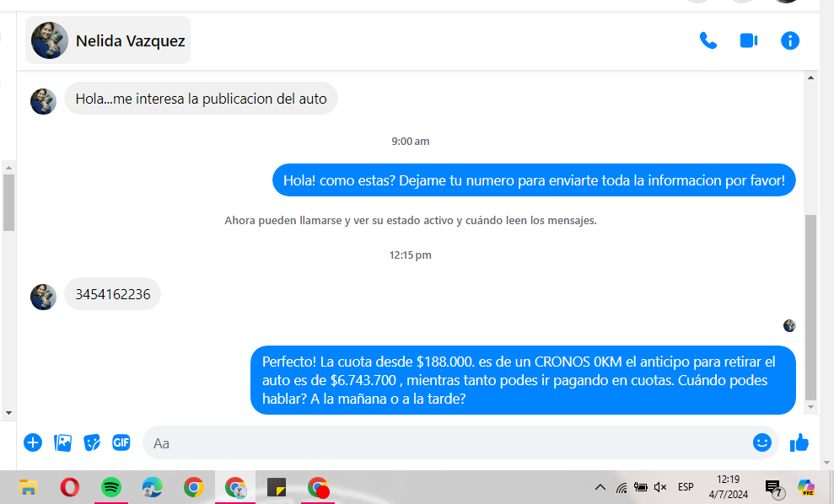834x504 pixels.
Task: Choose a sticker to send
Action: pos(92,442)
